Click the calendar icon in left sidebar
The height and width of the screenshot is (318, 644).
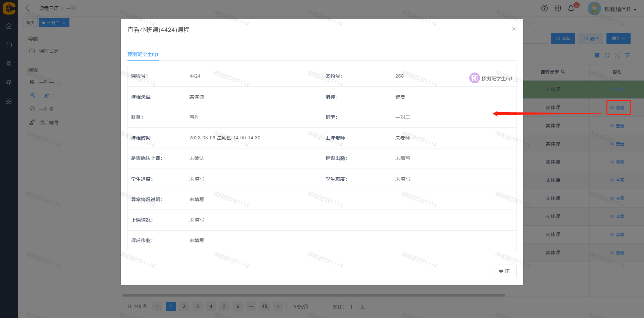(9, 45)
